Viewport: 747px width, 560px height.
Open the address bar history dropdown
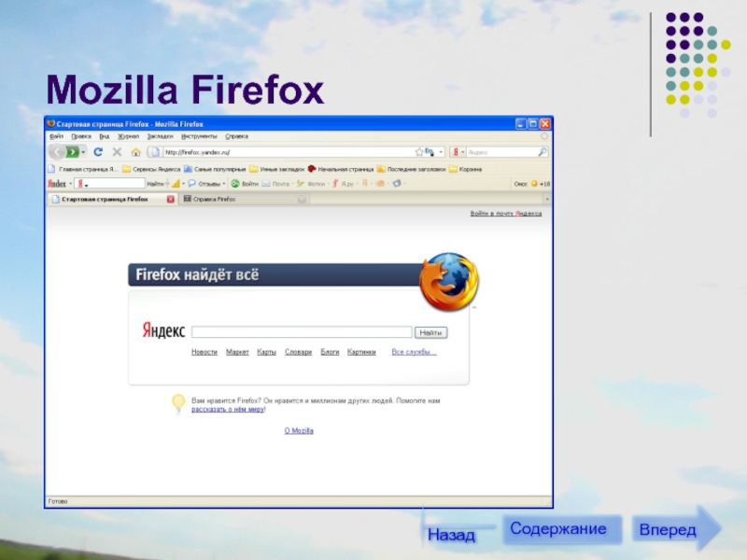pyautogui.click(x=441, y=152)
